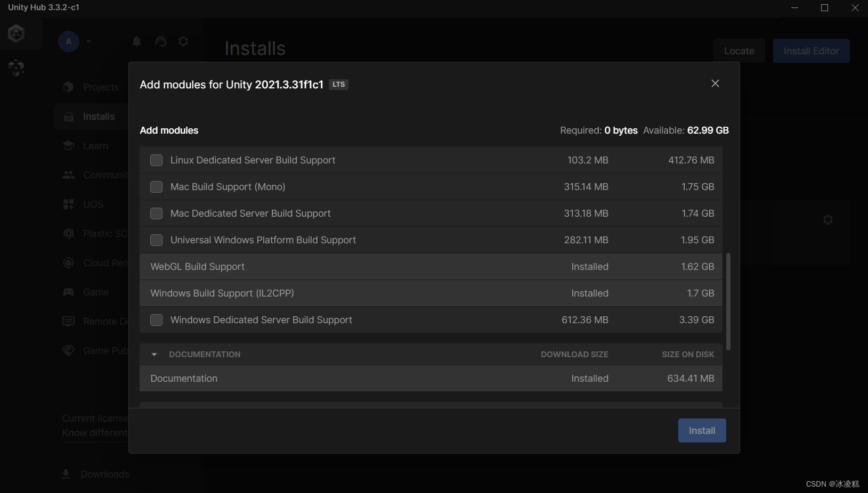The height and width of the screenshot is (493, 868).
Task: Check Linux Dedicated Server Build Support
Action: (156, 160)
